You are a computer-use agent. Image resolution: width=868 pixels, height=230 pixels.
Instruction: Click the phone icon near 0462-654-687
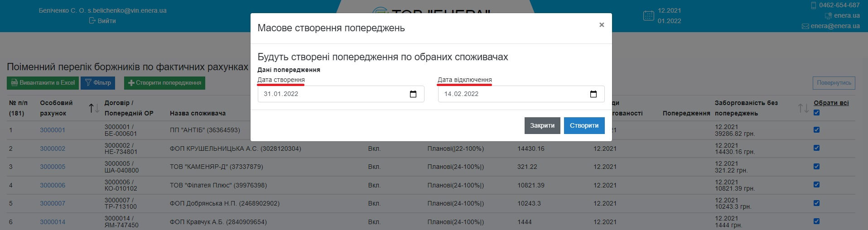point(814,5)
